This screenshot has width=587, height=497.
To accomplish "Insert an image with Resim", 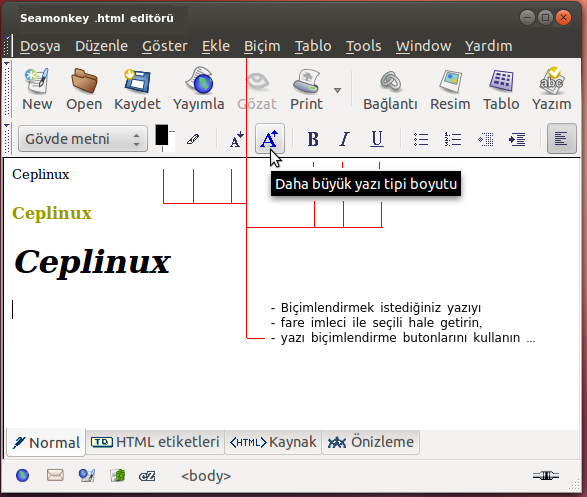I will coord(450,89).
